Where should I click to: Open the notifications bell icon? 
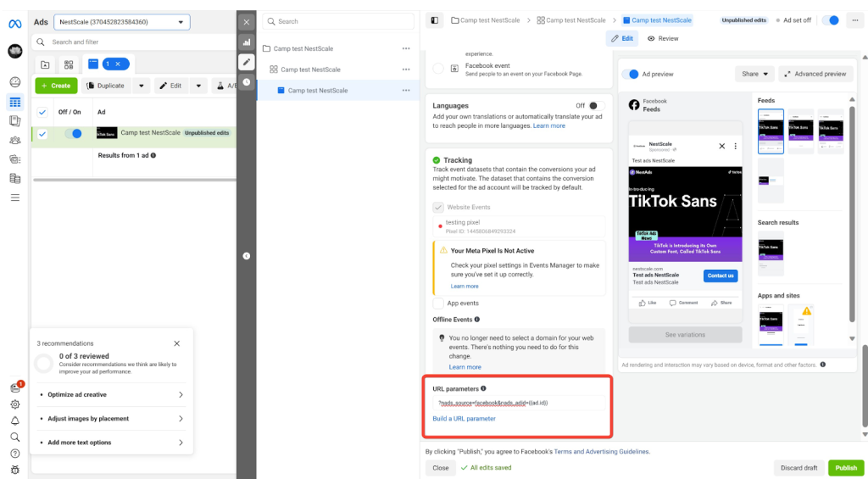pos(15,421)
